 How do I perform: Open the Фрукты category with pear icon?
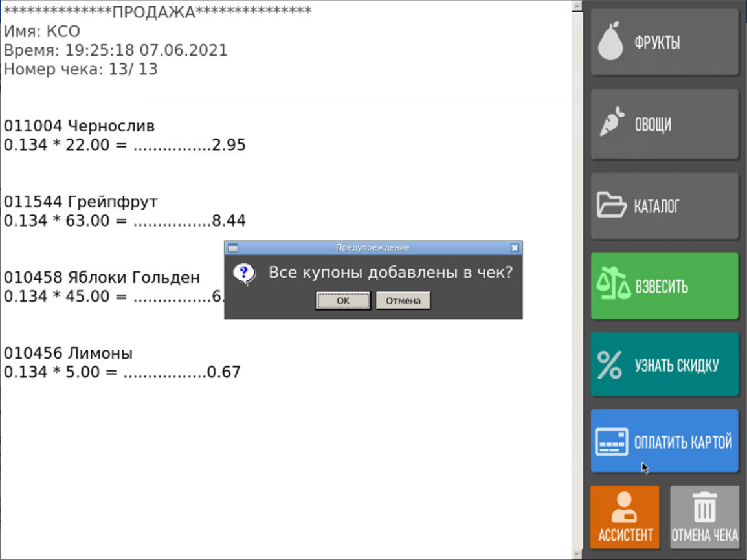click(x=664, y=43)
